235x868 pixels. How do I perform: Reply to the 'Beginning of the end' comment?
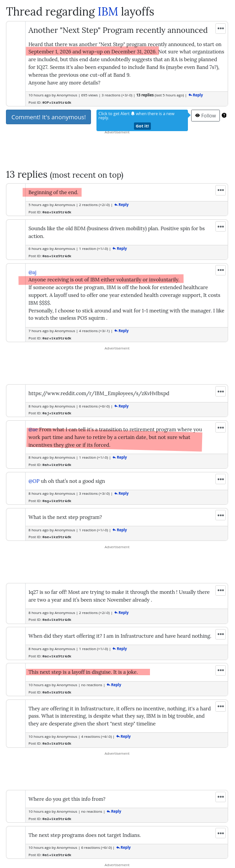[122, 205]
